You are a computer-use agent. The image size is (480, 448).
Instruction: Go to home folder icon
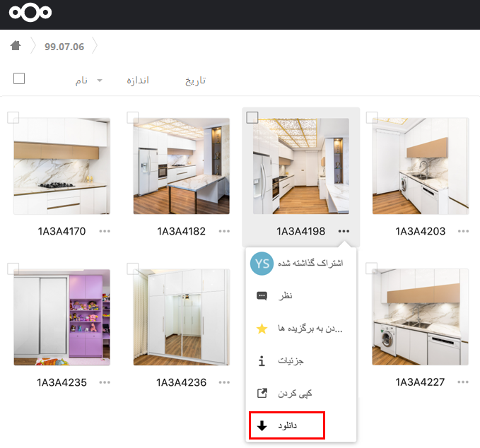pos(16,46)
